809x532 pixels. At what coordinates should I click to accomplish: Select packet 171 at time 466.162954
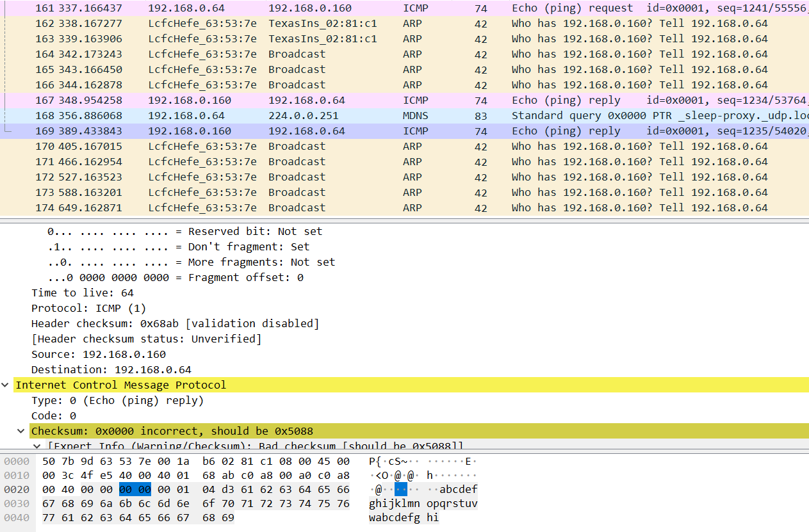pyautogui.click(x=404, y=161)
